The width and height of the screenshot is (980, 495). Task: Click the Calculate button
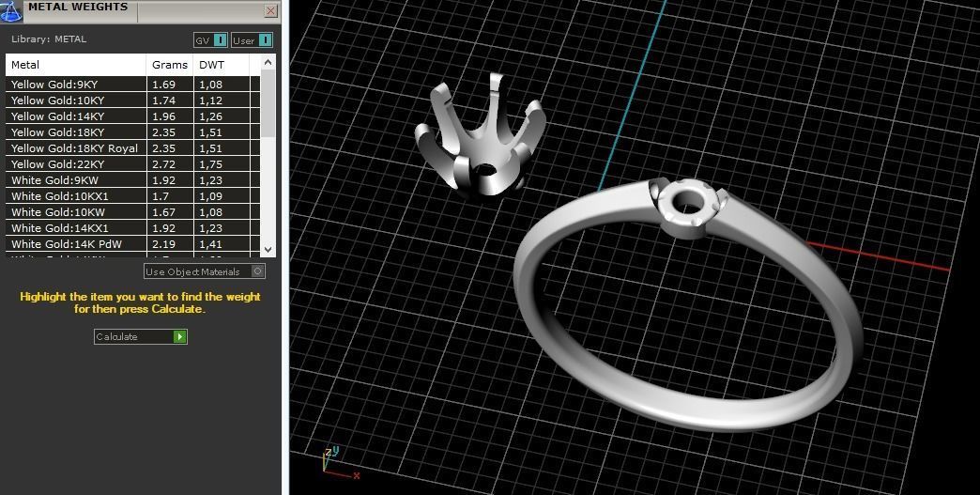click(x=141, y=336)
